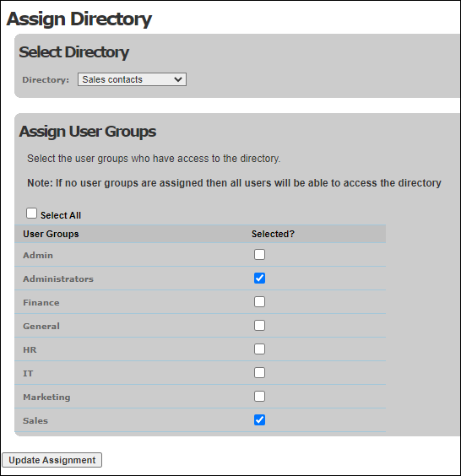
Task: Click the Select All label text
Action: point(61,215)
